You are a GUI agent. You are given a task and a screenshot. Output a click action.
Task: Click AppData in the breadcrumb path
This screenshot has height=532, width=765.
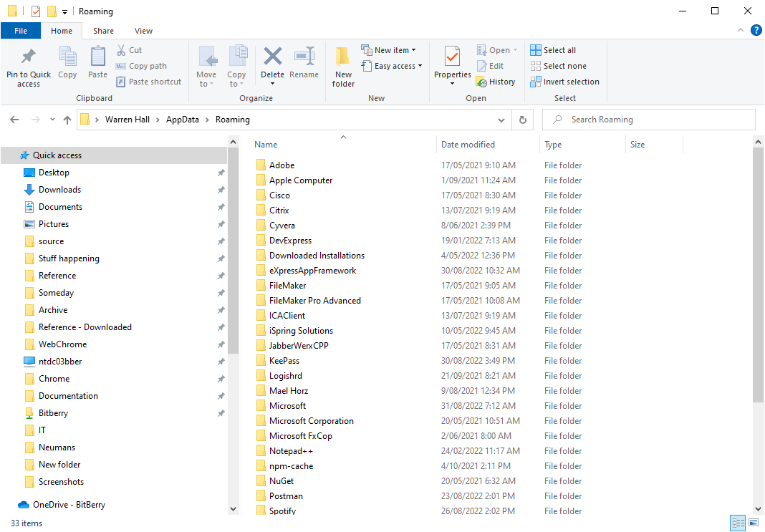coord(183,120)
